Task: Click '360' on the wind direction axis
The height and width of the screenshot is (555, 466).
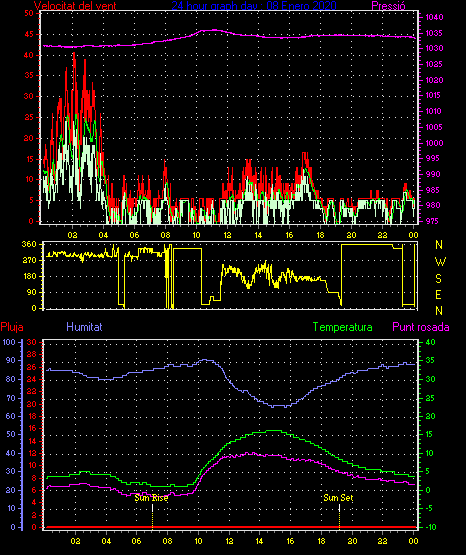Action: point(29,244)
